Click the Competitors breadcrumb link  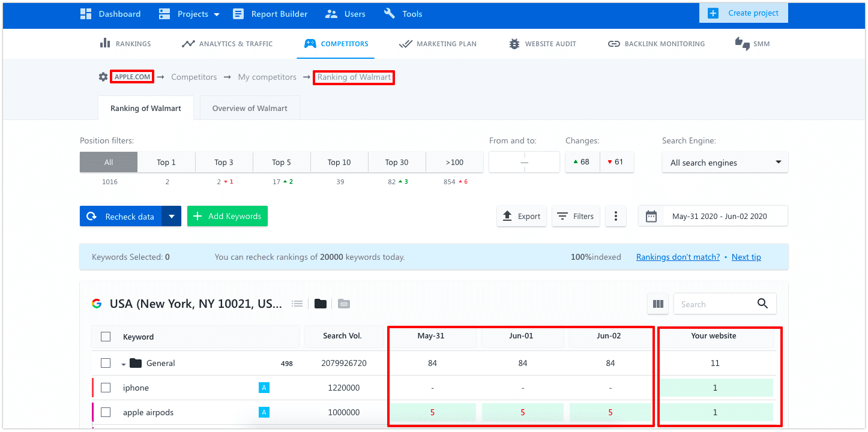[x=194, y=77]
